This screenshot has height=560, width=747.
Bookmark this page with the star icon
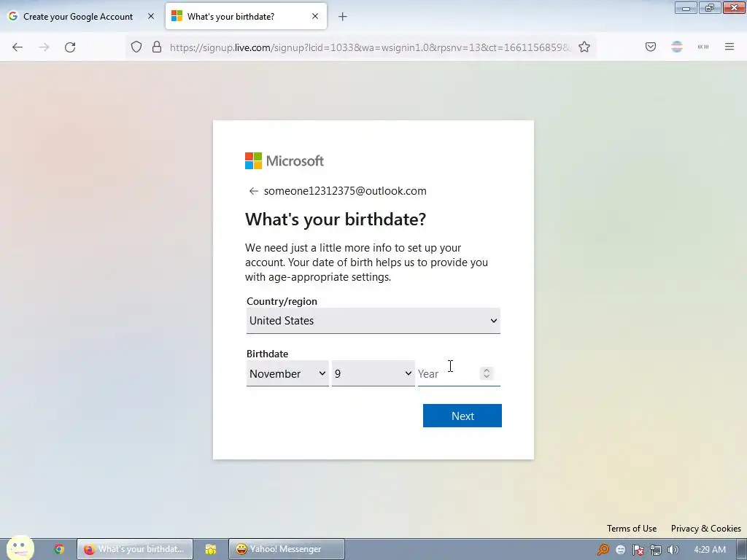(584, 47)
